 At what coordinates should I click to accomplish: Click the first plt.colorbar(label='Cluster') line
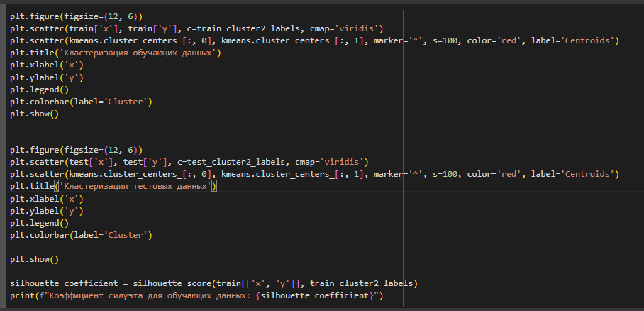pos(81,102)
